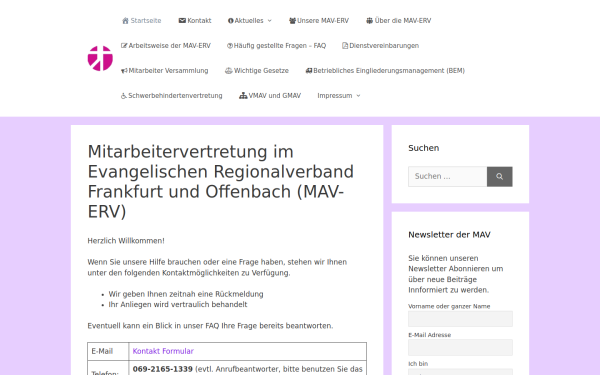Click the wheelchair icon beside Schwerbehindertenvertretung
Viewport: 600px width, 375px height.
[124, 96]
